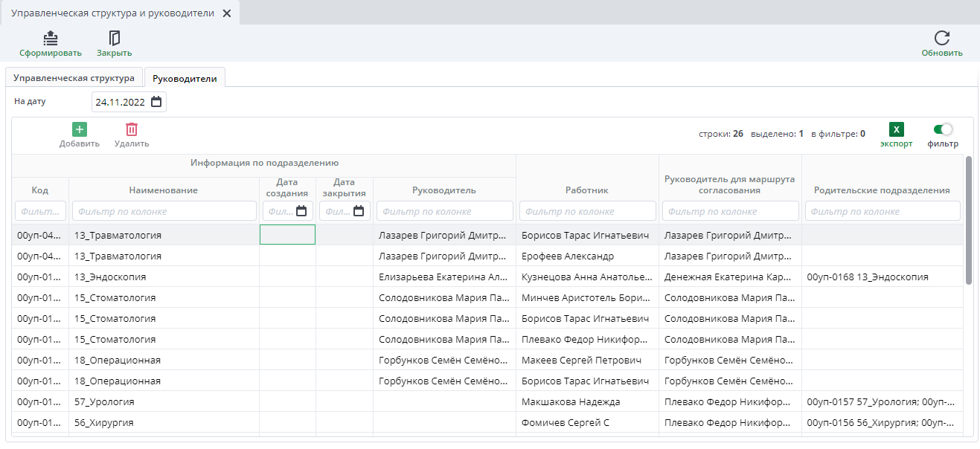Screen dimensions: 980x449
Task: Focus the Работник column filter field
Action: pyautogui.click(x=588, y=211)
